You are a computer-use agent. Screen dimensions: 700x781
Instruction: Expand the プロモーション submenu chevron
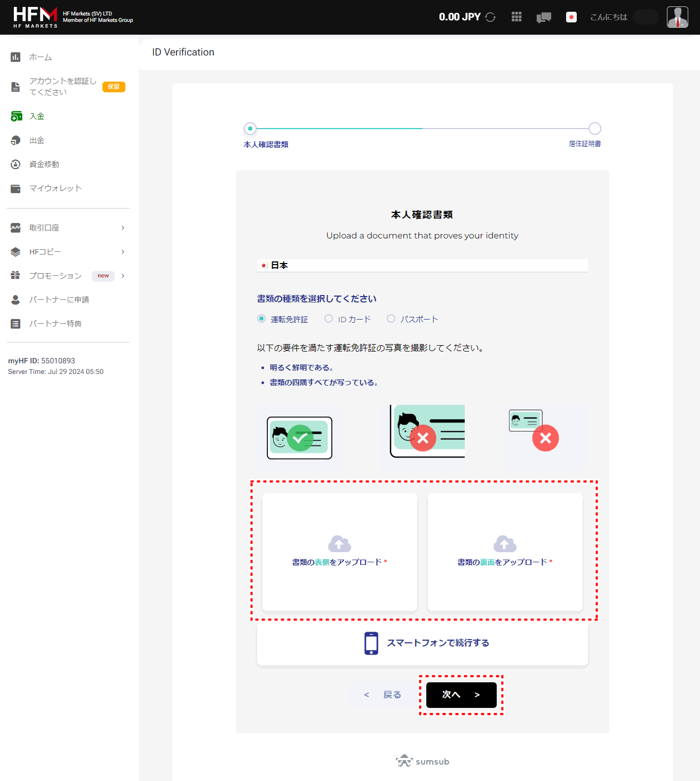click(x=123, y=276)
